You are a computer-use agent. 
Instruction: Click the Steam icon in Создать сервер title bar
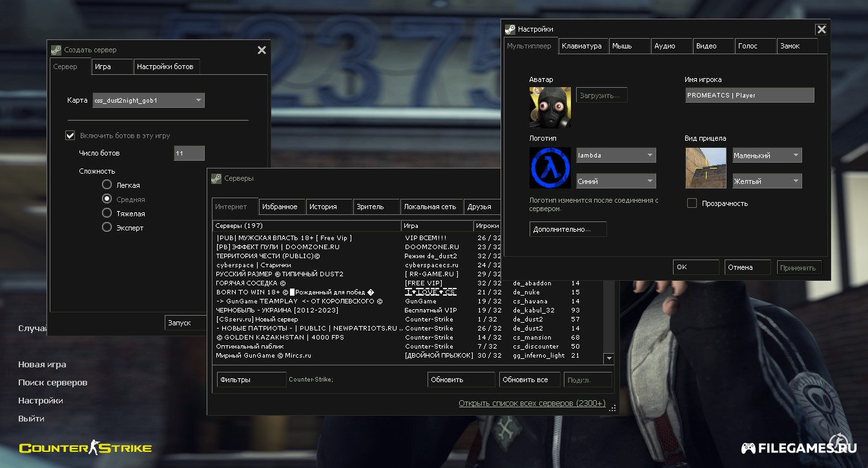click(x=56, y=50)
